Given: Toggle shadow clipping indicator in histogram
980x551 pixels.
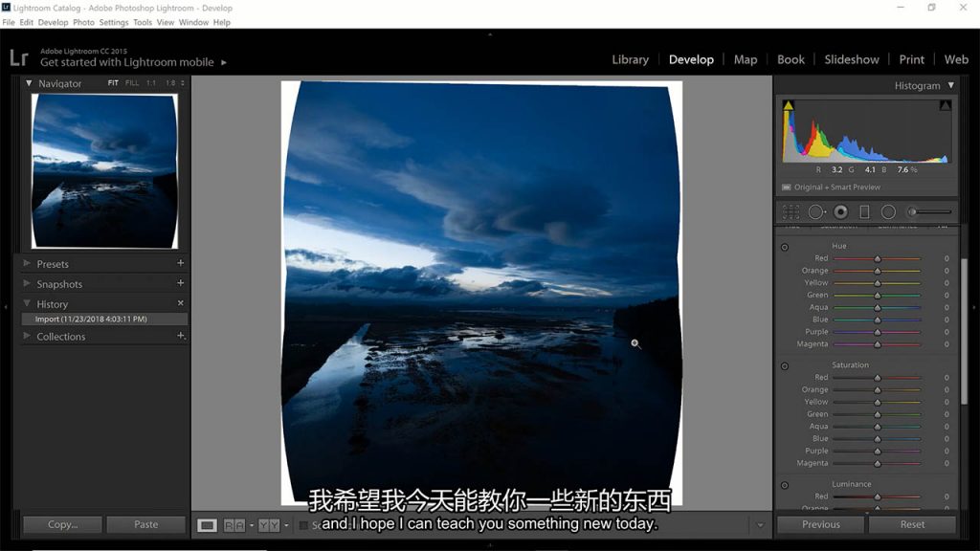Looking at the screenshot, I should [789, 105].
